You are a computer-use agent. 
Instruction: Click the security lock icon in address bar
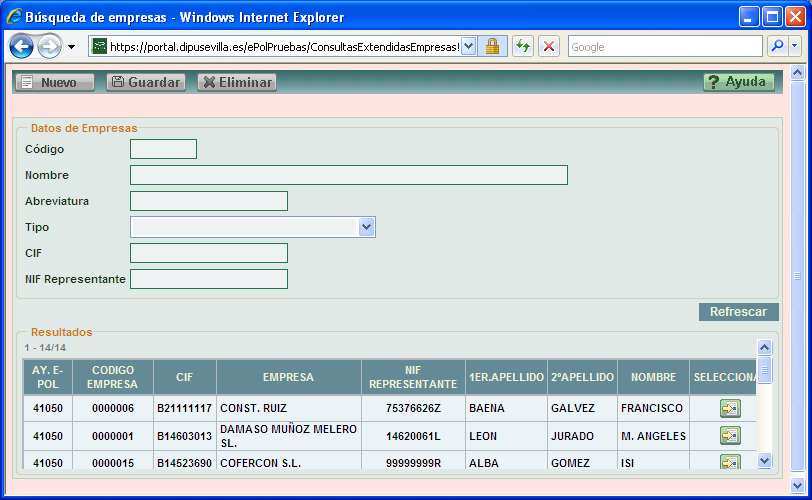(x=492, y=46)
